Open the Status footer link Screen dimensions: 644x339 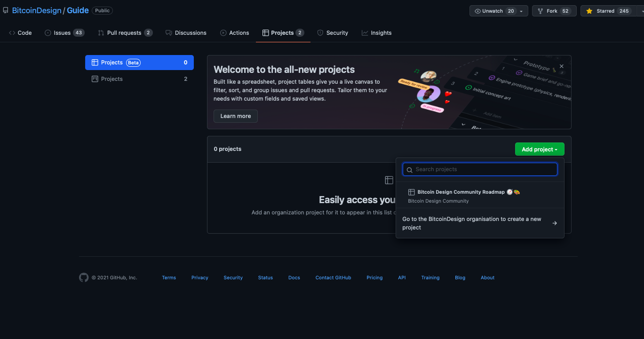pyautogui.click(x=265, y=278)
